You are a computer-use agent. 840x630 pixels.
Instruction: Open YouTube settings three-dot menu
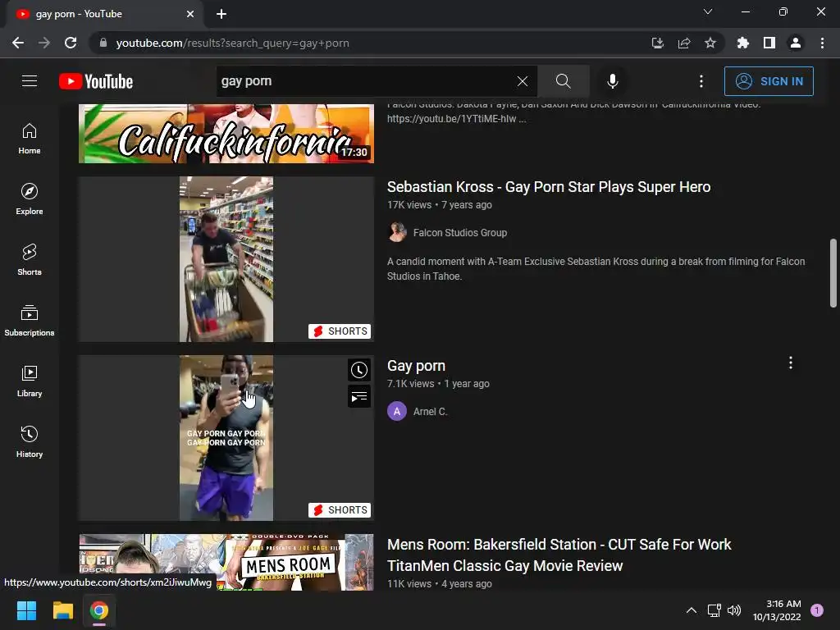[x=701, y=81]
